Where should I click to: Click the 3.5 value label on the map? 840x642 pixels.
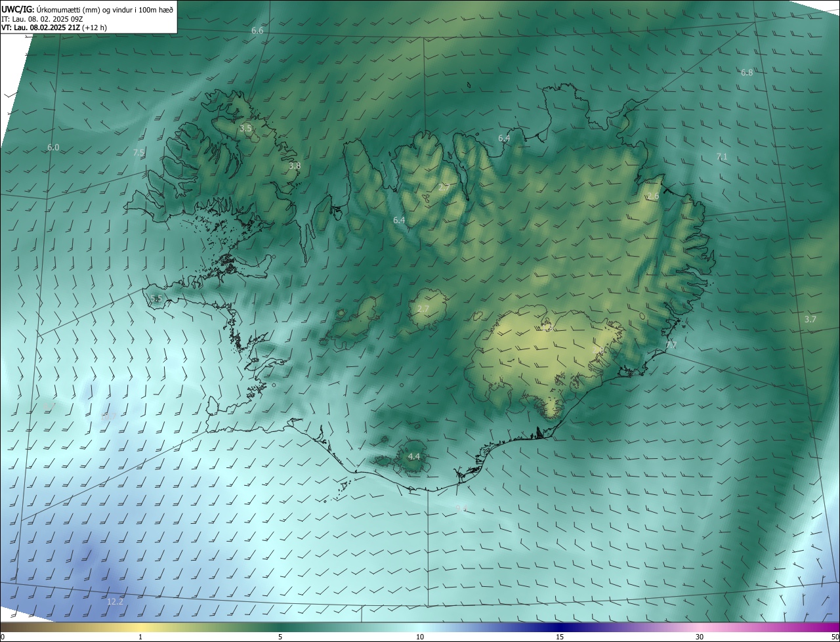[x=245, y=129]
